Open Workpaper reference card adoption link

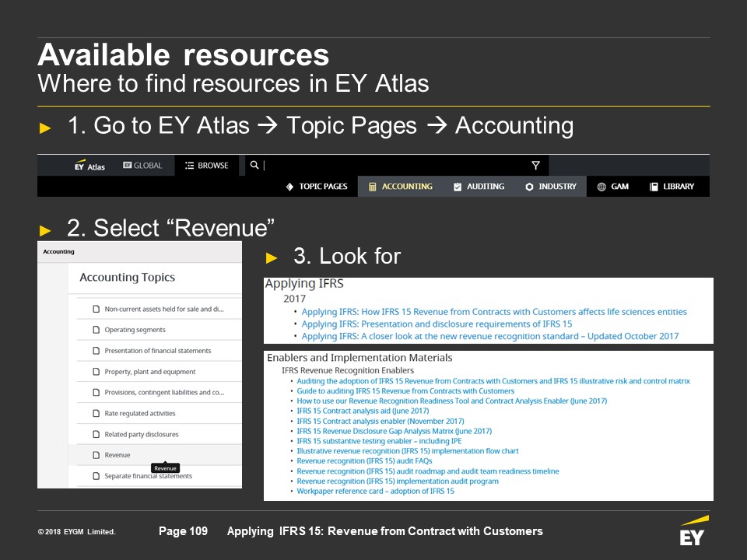375,491
